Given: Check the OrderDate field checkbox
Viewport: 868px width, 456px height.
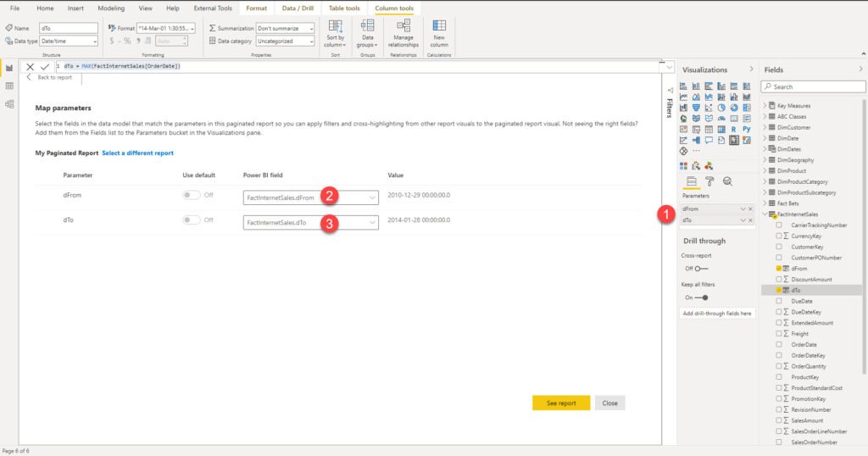Looking at the screenshot, I should (x=779, y=344).
